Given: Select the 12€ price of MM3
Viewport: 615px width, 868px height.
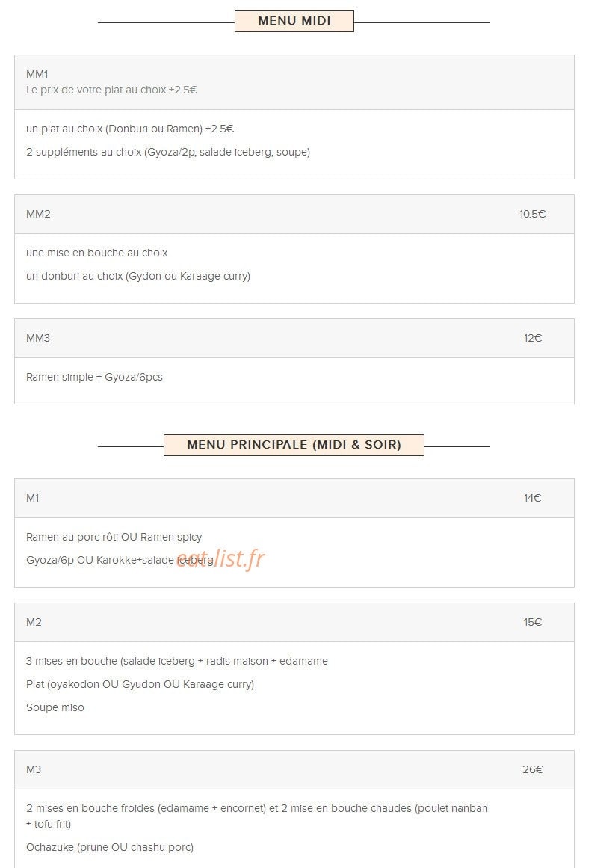Looking at the screenshot, I should pyautogui.click(x=533, y=338).
